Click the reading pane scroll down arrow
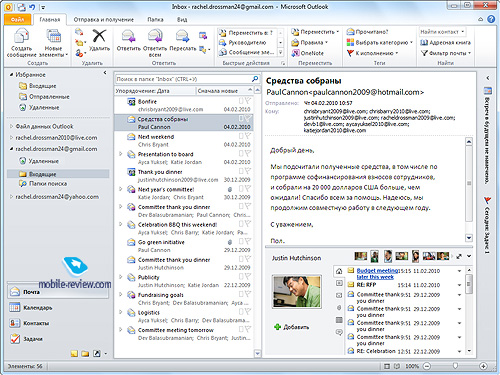500x375 pixels. coord(469,238)
